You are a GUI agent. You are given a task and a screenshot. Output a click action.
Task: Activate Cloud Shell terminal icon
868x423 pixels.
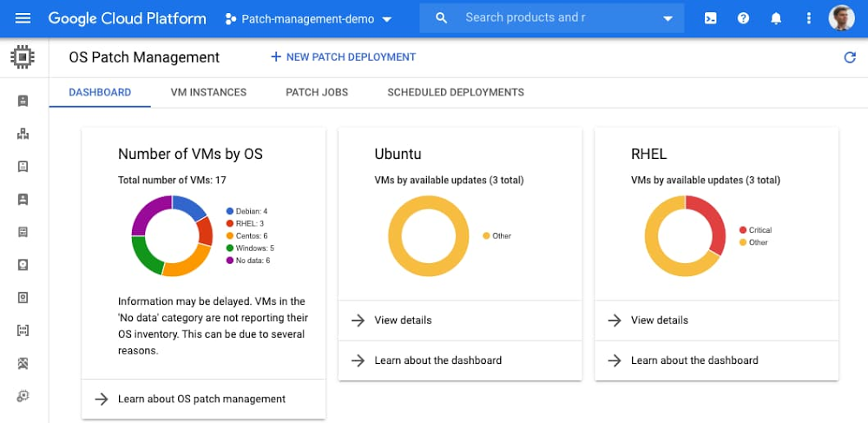pyautogui.click(x=710, y=18)
